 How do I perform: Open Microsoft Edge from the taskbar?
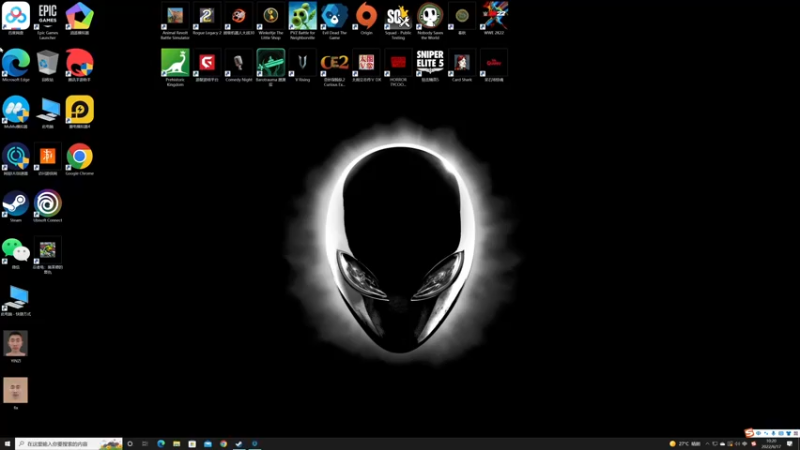tap(161, 444)
